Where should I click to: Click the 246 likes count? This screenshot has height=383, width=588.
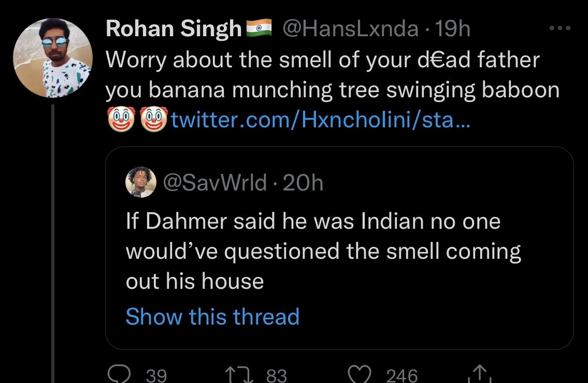[x=402, y=375]
